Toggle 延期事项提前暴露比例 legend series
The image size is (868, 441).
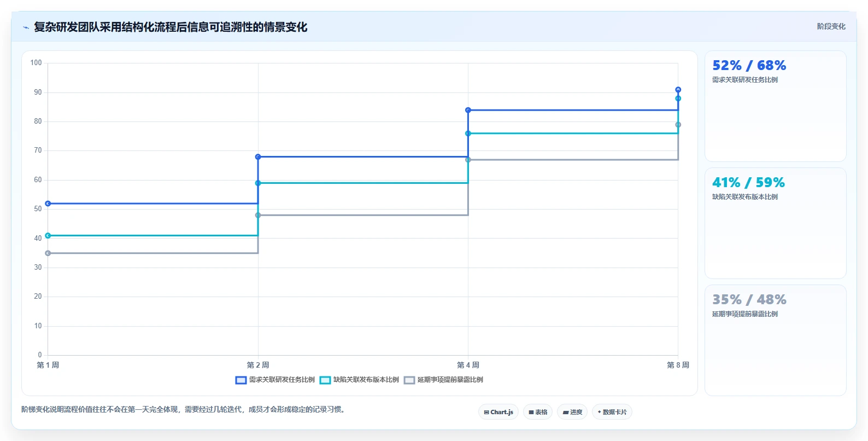point(443,380)
